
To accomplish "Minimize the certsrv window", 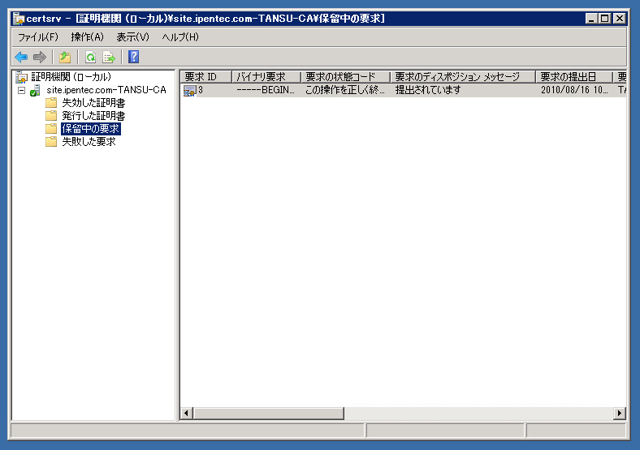I will pyautogui.click(x=591, y=18).
